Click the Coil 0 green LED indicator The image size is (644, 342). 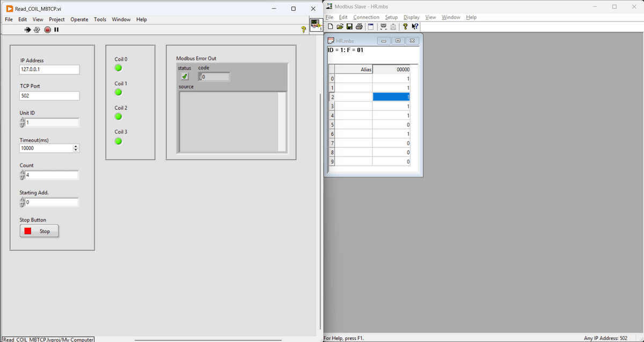coord(118,68)
